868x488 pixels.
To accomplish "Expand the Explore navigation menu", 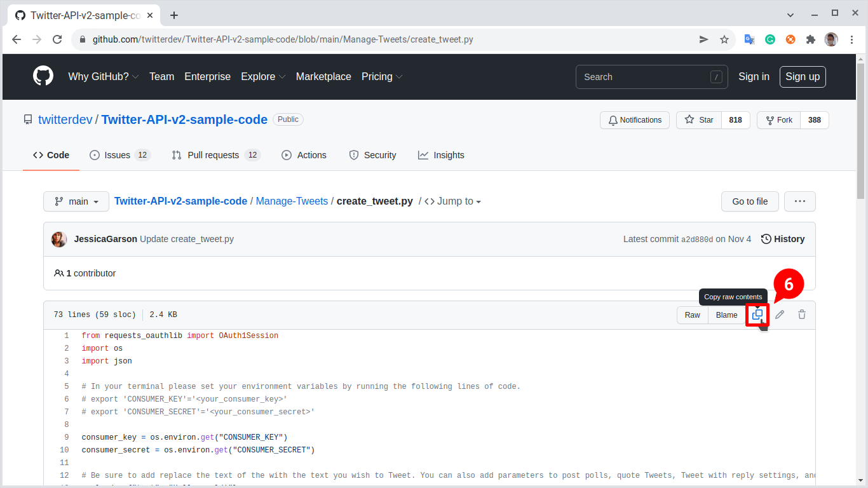I will click(x=263, y=76).
